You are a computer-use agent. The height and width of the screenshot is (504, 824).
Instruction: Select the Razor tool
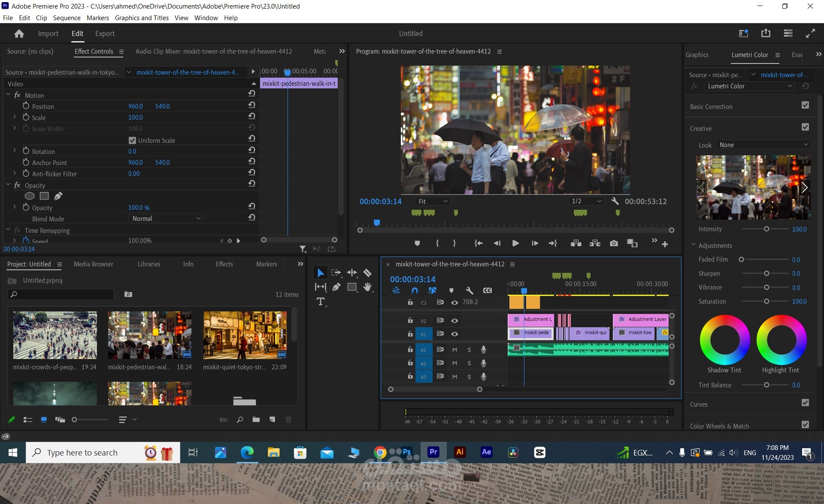coord(367,273)
